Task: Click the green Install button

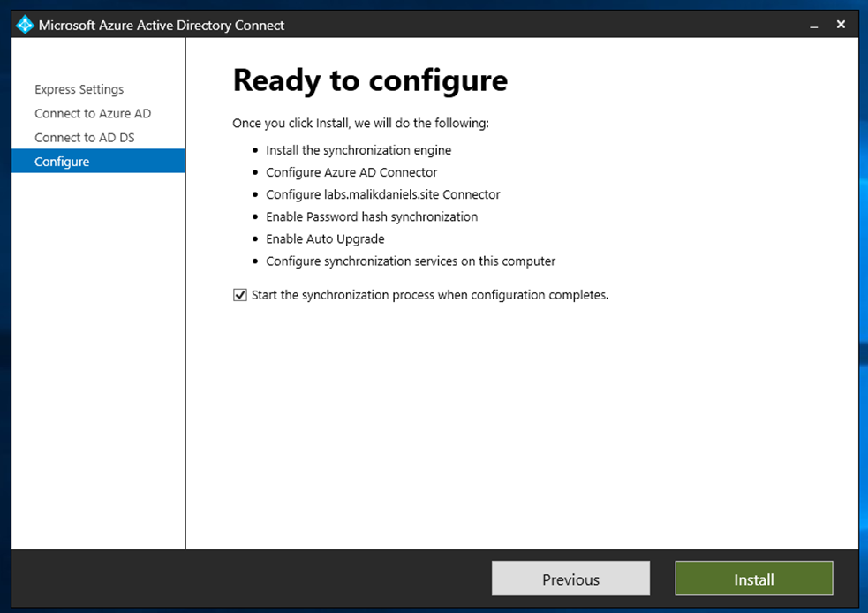Action: pyautogui.click(x=754, y=579)
